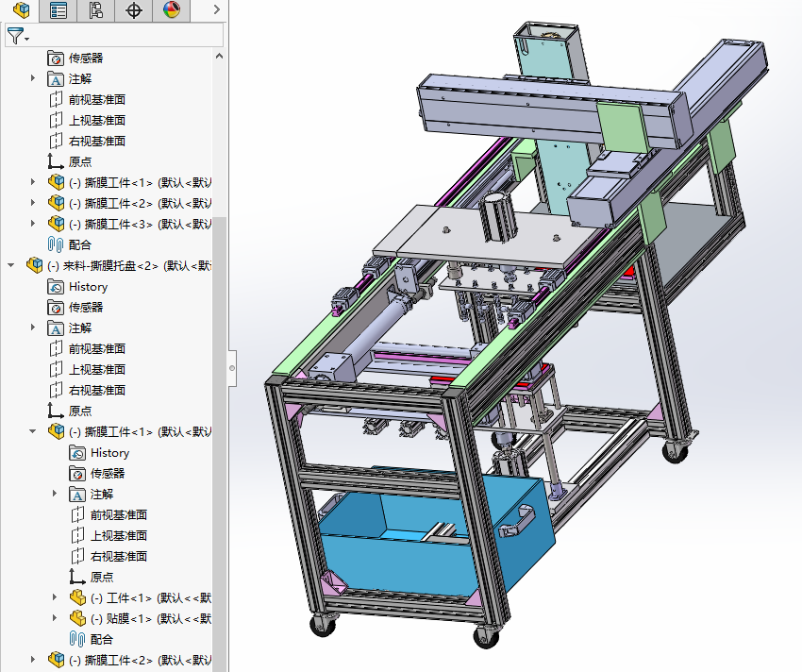Open the DimXpertManager tab
The image size is (802, 672).
coord(133,10)
